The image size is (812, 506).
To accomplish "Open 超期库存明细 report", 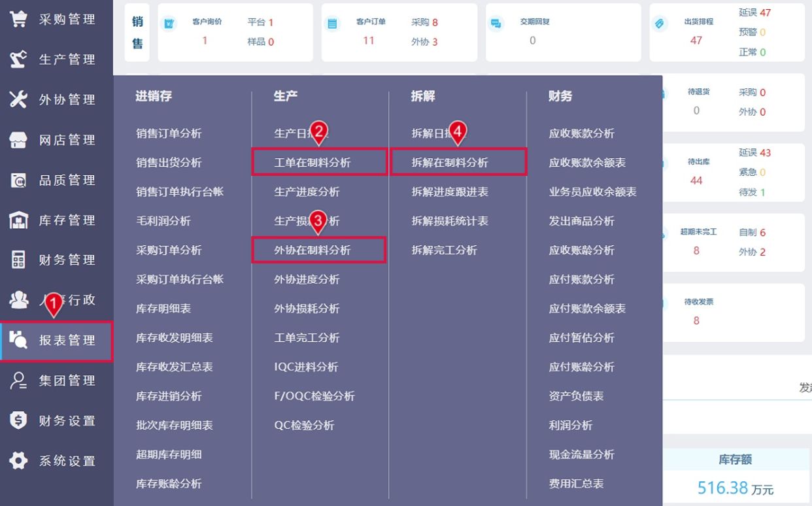I will click(x=169, y=454).
